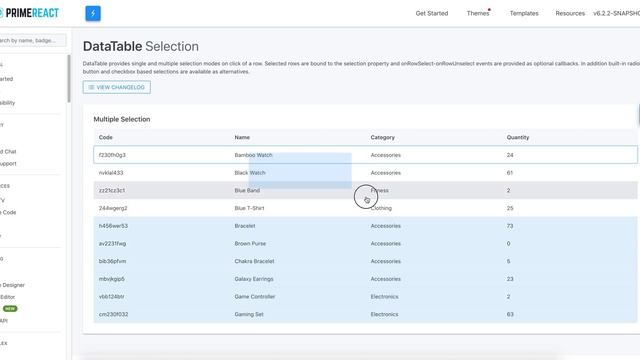The image size is (640, 360).
Task: Click the blue lightning bolt button
Action: [x=93, y=13]
